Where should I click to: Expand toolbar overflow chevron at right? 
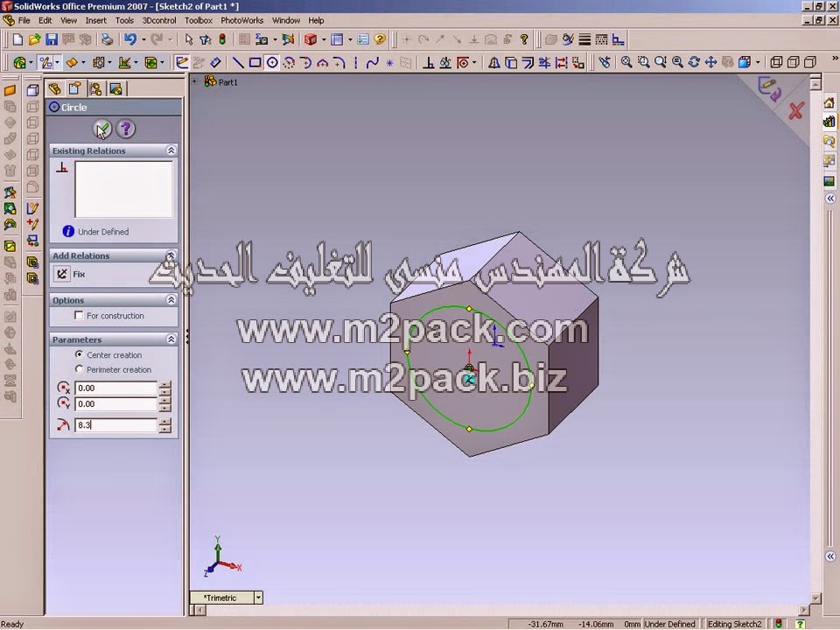click(835, 59)
